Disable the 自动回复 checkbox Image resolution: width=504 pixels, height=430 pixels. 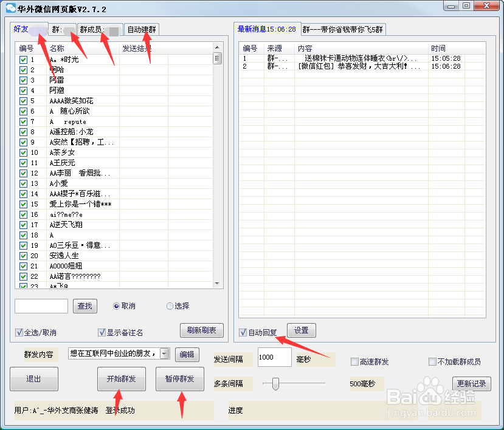(243, 332)
